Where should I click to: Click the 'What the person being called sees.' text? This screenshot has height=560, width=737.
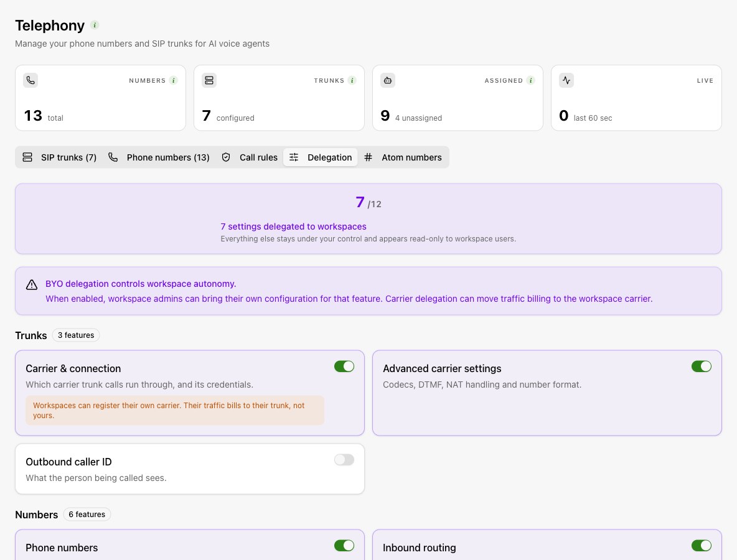(x=96, y=478)
